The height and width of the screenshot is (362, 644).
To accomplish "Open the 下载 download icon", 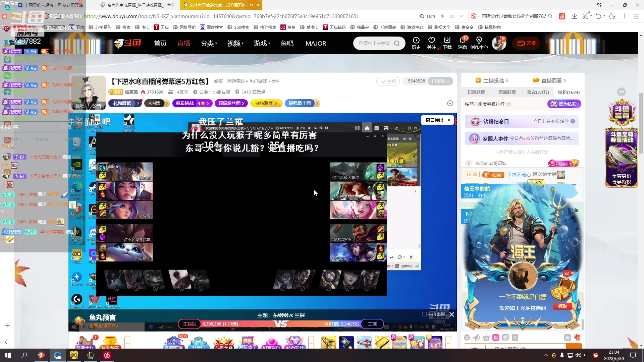I will (x=447, y=41).
